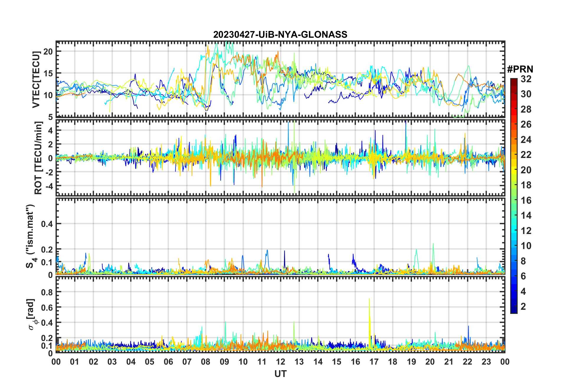Click the VTEC[TECU] y-axis label
561x392 pixels.
coord(36,79)
